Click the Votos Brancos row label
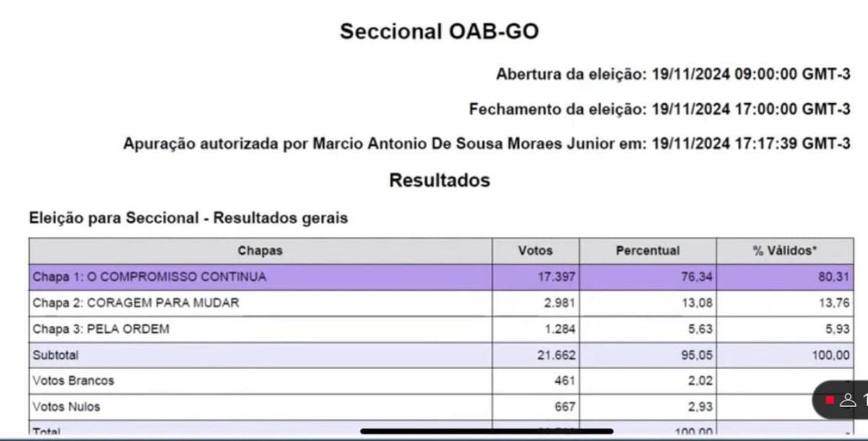Image resolution: width=868 pixels, height=441 pixels. pos(73,381)
